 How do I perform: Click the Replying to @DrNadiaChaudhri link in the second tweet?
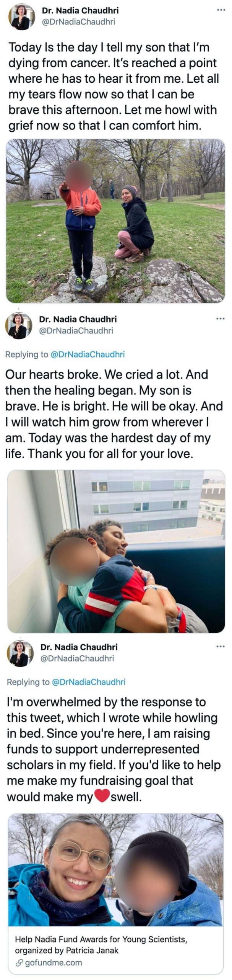(x=65, y=354)
